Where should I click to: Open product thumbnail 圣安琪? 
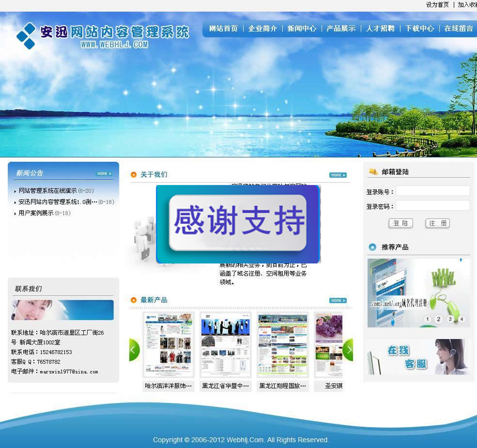[328, 344]
